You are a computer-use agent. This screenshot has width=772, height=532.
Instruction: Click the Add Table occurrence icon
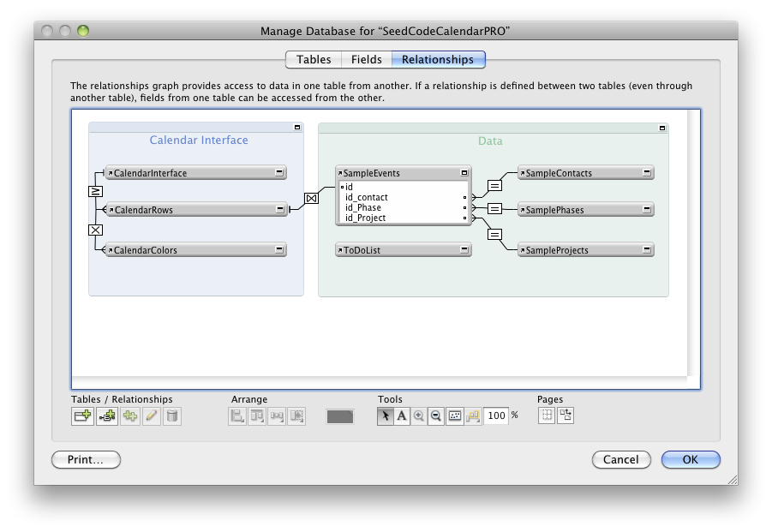click(x=82, y=415)
